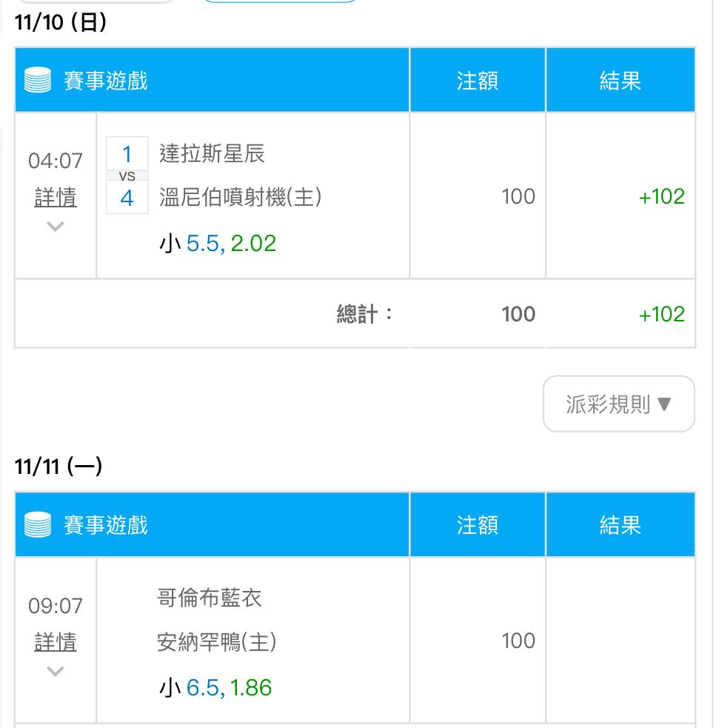
Task: Expand chevron under 09:07 bet details
Action: pos(56,672)
